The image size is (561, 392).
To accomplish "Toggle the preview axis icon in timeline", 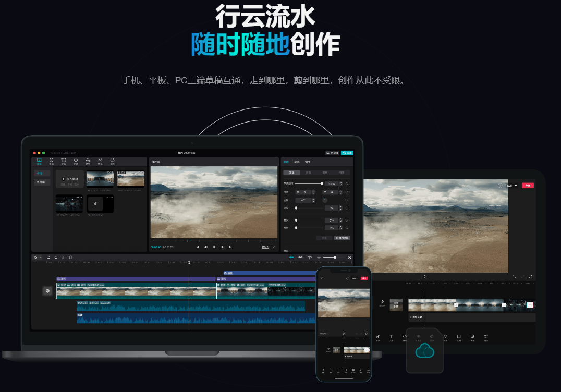I will pos(310,257).
